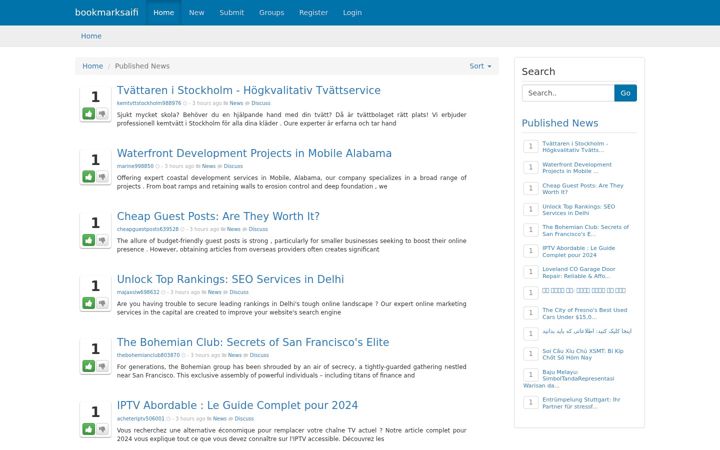Click vote count 1 on Tvättaren post
The image size is (720, 450).
[95, 97]
